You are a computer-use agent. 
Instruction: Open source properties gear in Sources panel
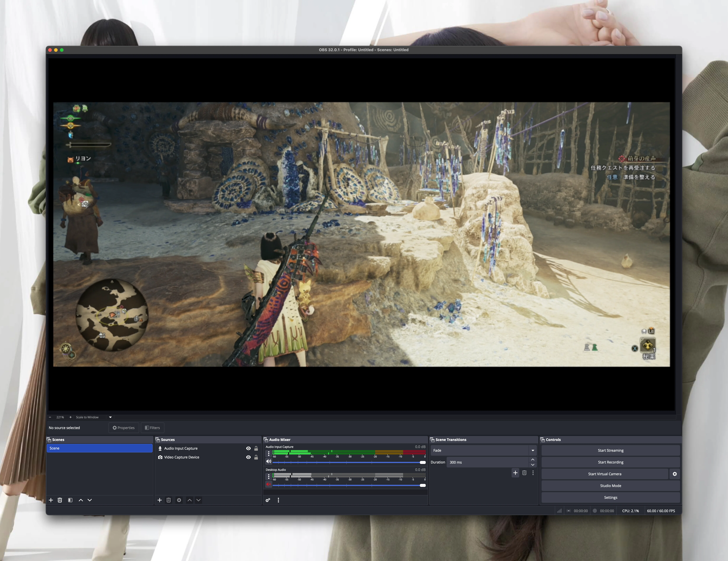click(179, 500)
